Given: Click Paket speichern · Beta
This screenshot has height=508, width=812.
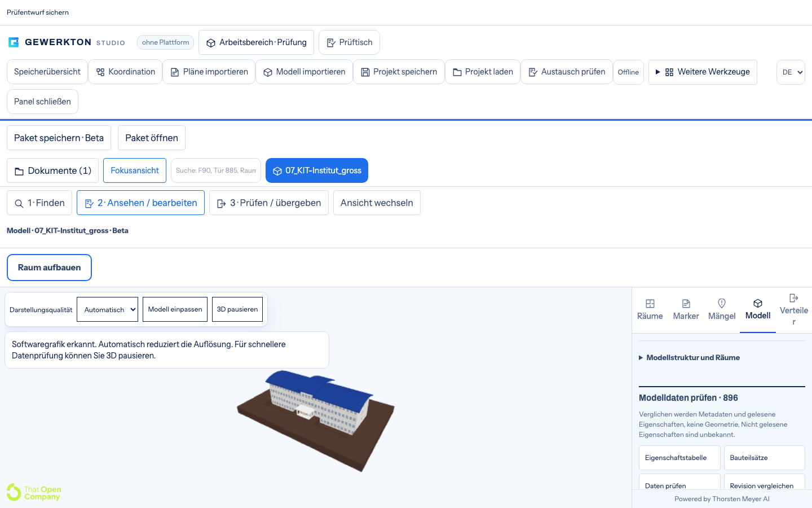Looking at the screenshot, I should pyautogui.click(x=59, y=138).
